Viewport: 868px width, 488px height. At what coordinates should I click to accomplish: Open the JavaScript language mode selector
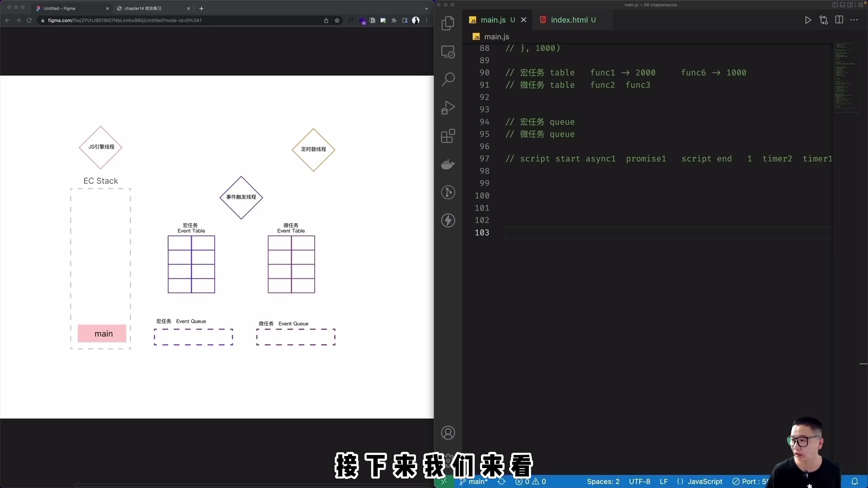705,482
